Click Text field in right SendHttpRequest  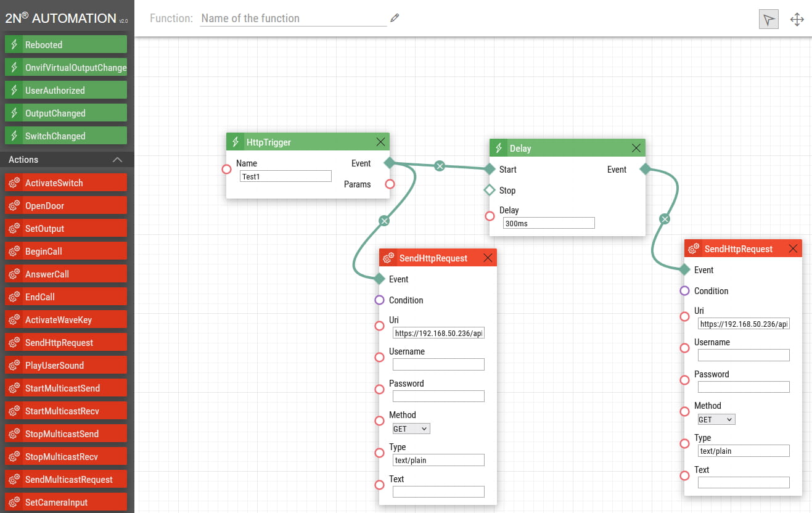pyautogui.click(x=744, y=483)
